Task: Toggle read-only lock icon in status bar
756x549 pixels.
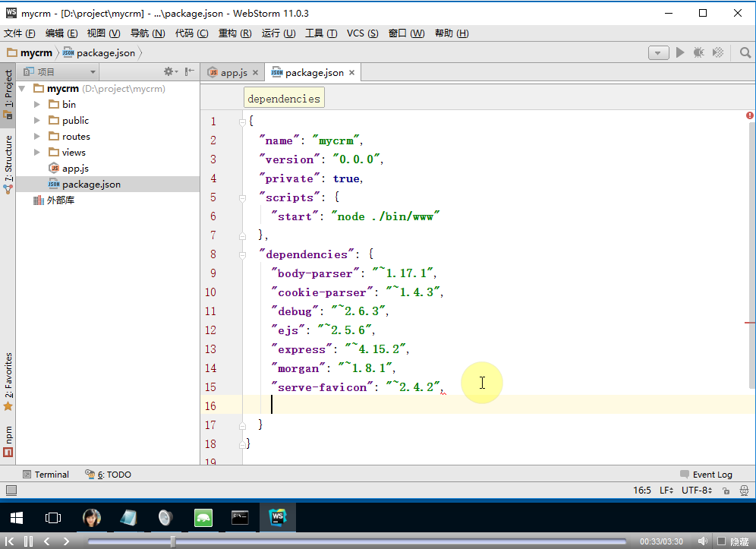Action: pyautogui.click(x=726, y=491)
